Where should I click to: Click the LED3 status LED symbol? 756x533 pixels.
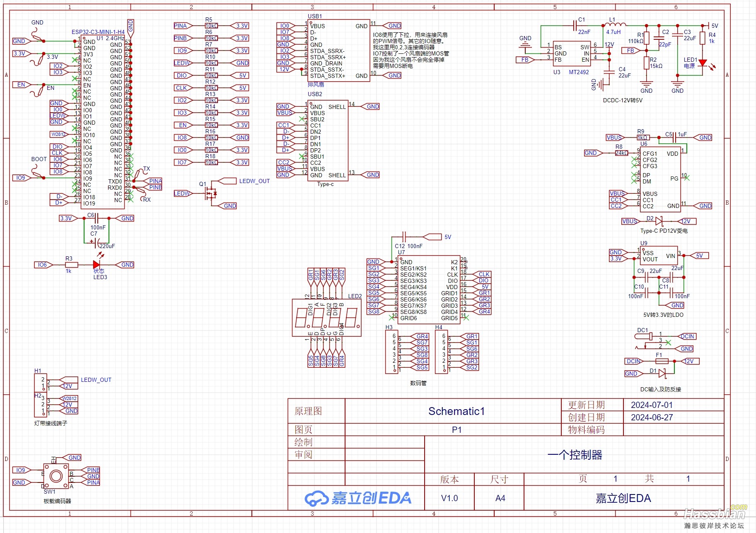(x=97, y=265)
